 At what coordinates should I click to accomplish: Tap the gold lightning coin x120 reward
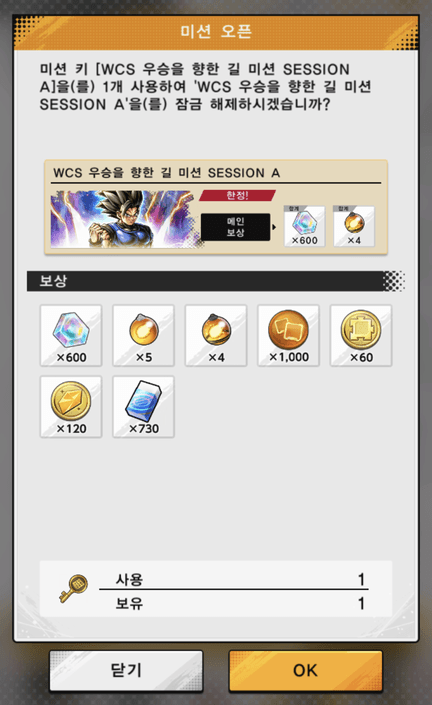click(x=71, y=406)
